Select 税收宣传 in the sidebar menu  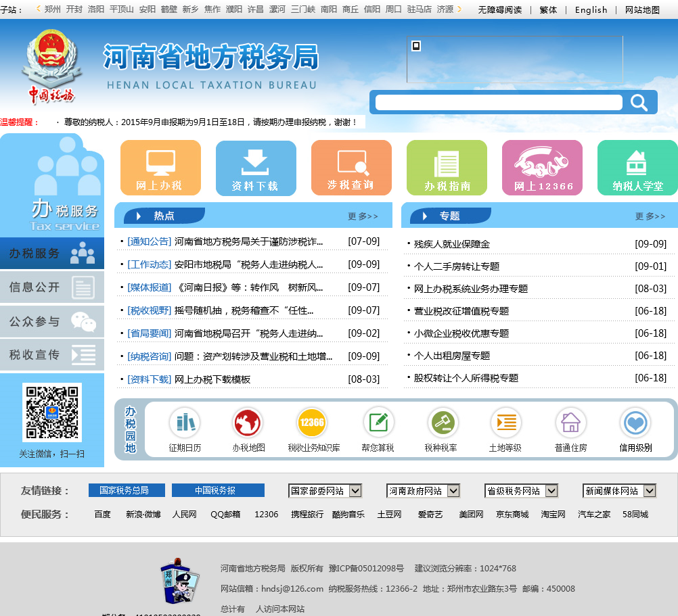tap(52, 354)
